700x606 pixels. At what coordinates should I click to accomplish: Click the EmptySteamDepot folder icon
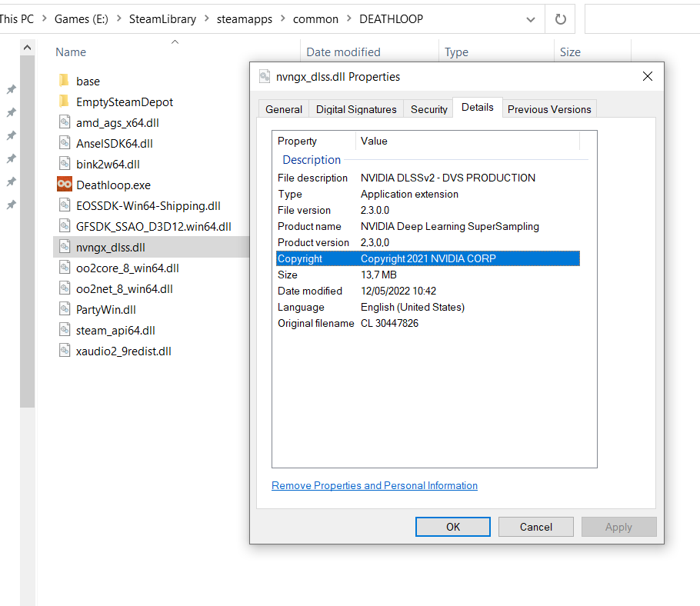pyautogui.click(x=65, y=102)
